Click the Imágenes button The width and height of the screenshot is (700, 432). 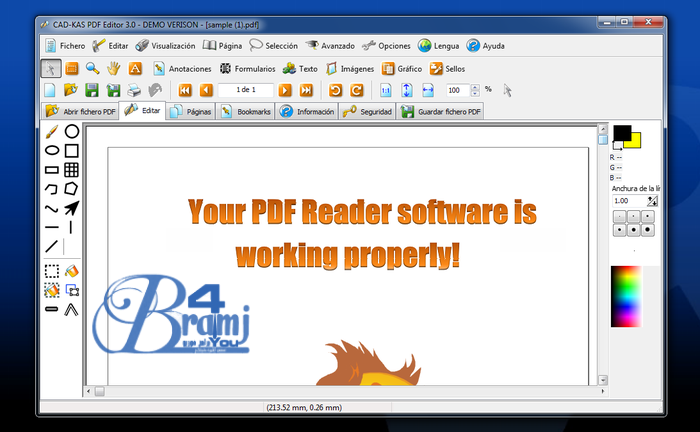click(350, 69)
